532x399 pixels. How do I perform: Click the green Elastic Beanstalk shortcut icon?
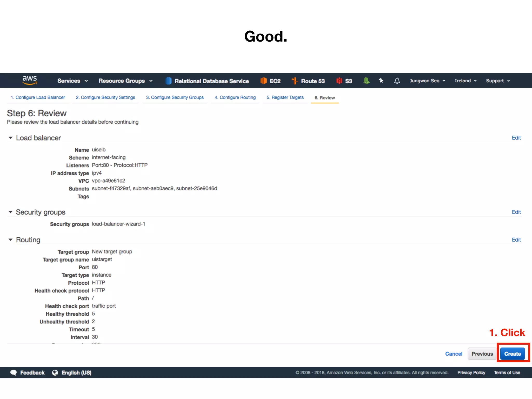click(x=366, y=81)
